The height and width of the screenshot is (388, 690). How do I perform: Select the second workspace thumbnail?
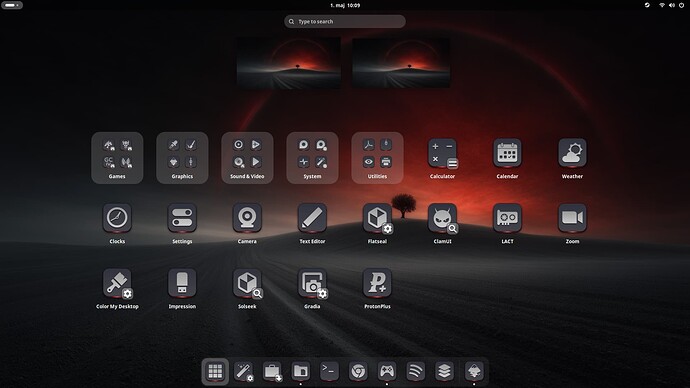401,62
